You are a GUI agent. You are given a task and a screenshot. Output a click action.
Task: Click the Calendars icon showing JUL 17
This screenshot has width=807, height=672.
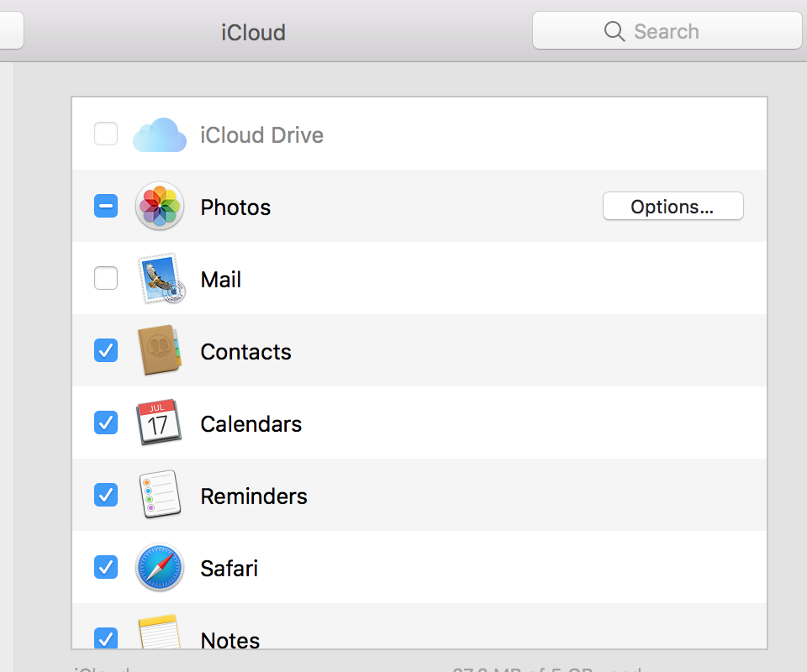tap(159, 423)
